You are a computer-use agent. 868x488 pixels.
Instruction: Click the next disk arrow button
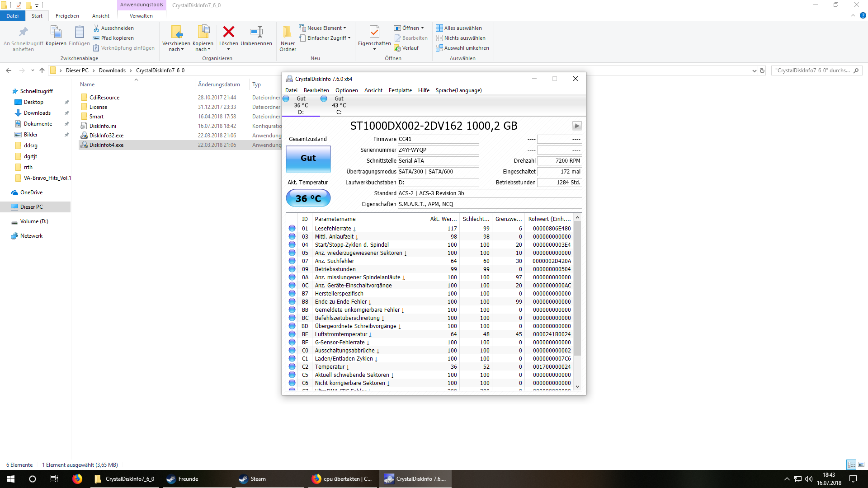point(576,126)
